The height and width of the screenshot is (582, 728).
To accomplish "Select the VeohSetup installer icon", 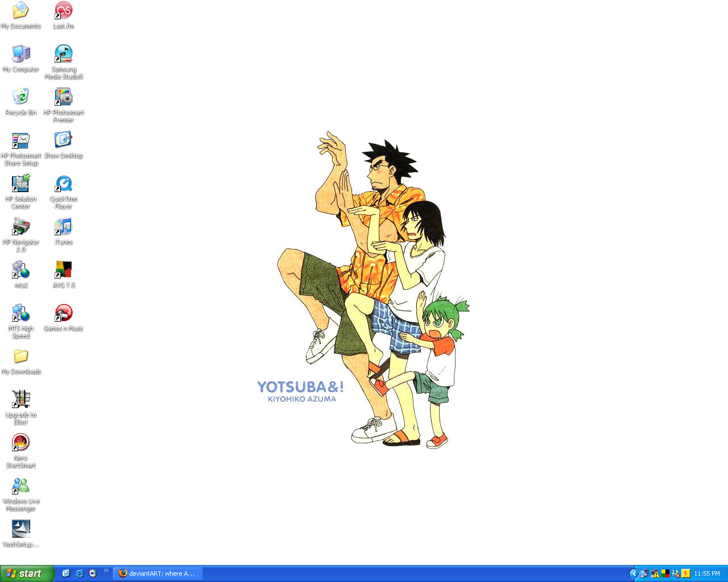I will [21, 533].
